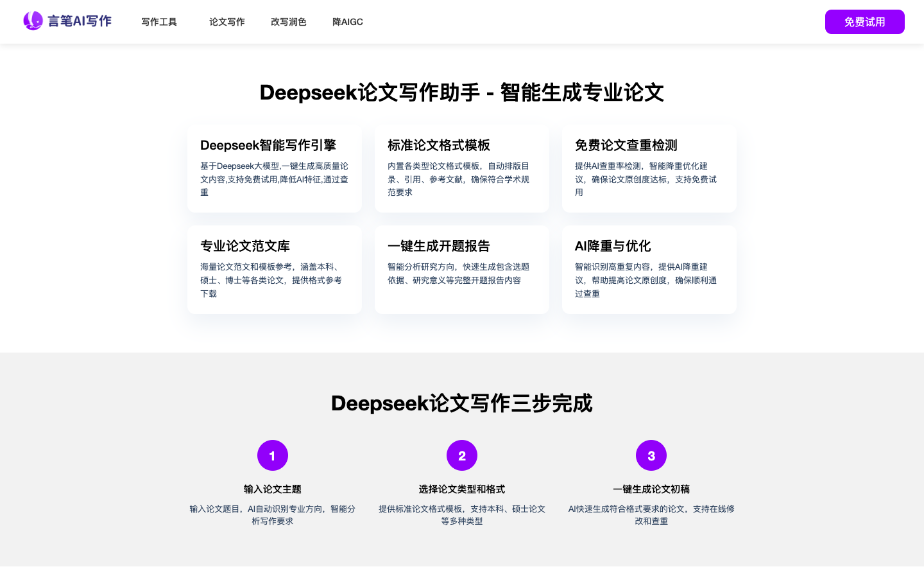Select the 专业论文范文库 card heading
This screenshot has height=578, width=924.
click(245, 246)
